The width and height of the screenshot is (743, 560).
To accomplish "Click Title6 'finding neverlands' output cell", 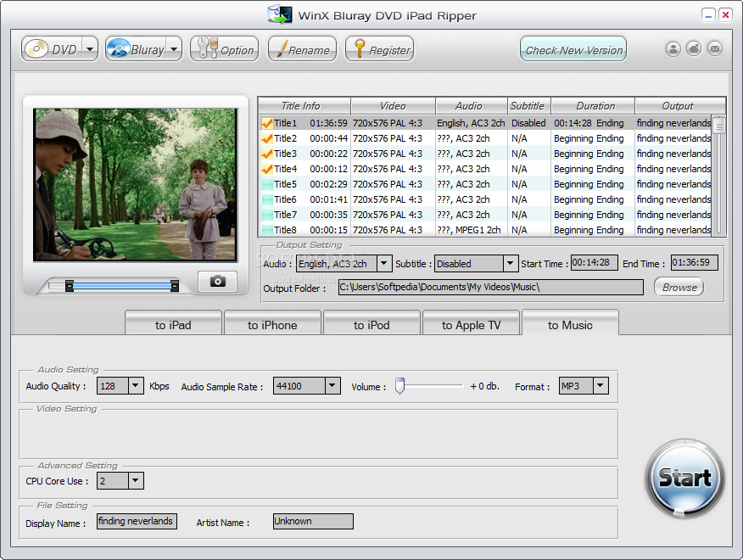I will (x=673, y=199).
